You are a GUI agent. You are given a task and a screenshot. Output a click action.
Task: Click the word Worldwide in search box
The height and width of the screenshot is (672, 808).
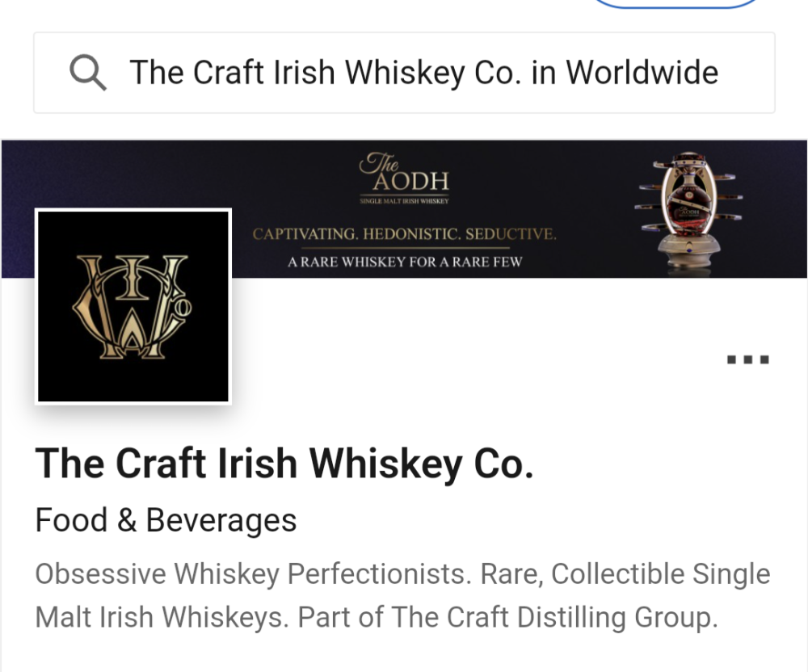click(x=642, y=73)
